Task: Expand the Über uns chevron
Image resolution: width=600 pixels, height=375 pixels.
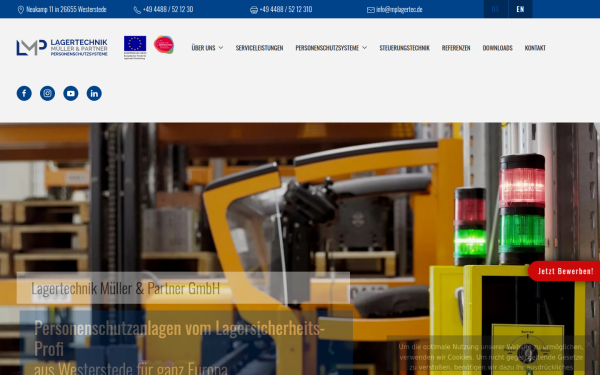Action: (x=221, y=48)
